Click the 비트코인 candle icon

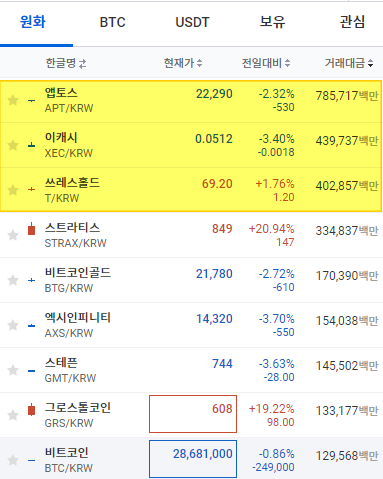(32, 461)
